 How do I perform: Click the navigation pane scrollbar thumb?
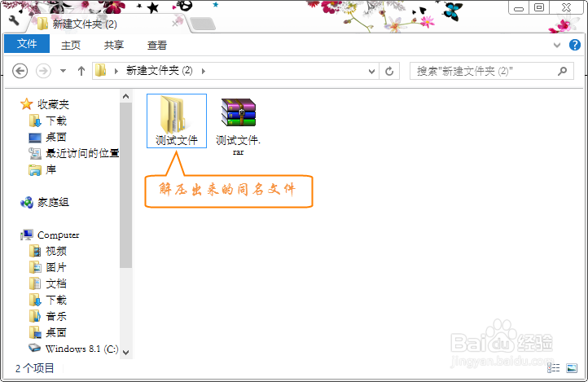(x=126, y=185)
